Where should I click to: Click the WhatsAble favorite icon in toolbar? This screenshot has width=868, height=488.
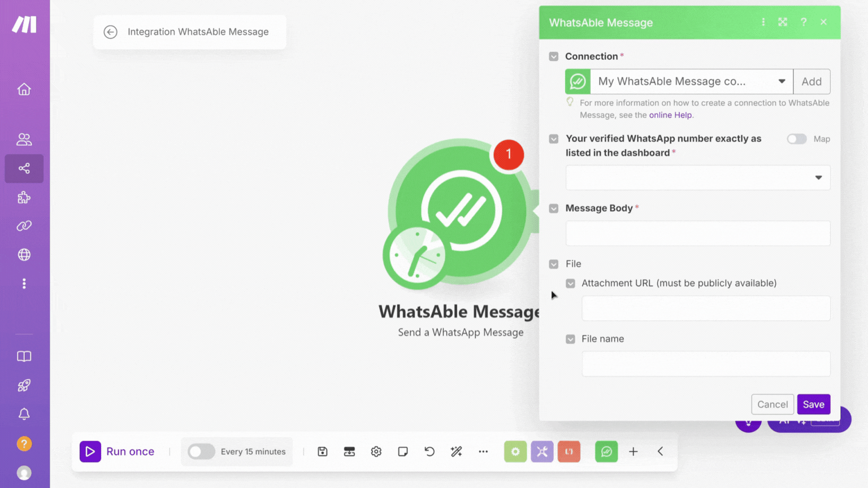click(x=606, y=451)
